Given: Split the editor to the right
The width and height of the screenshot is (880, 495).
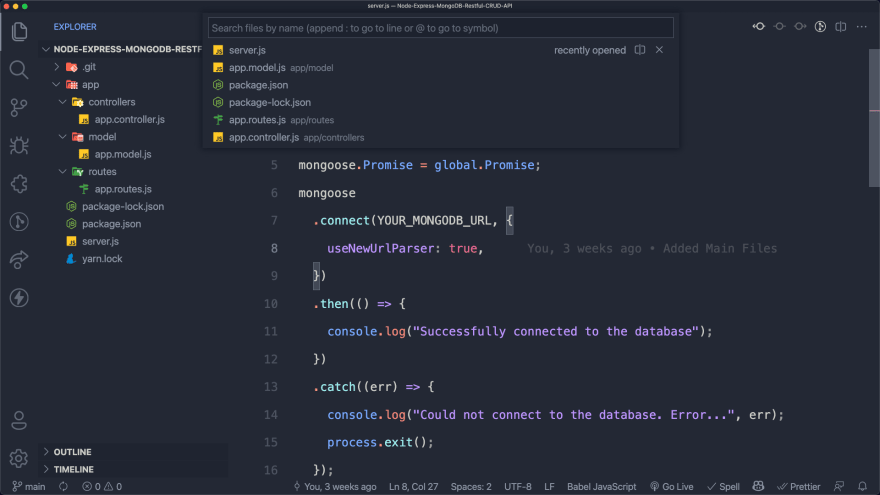Looking at the screenshot, I should tap(841, 27).
